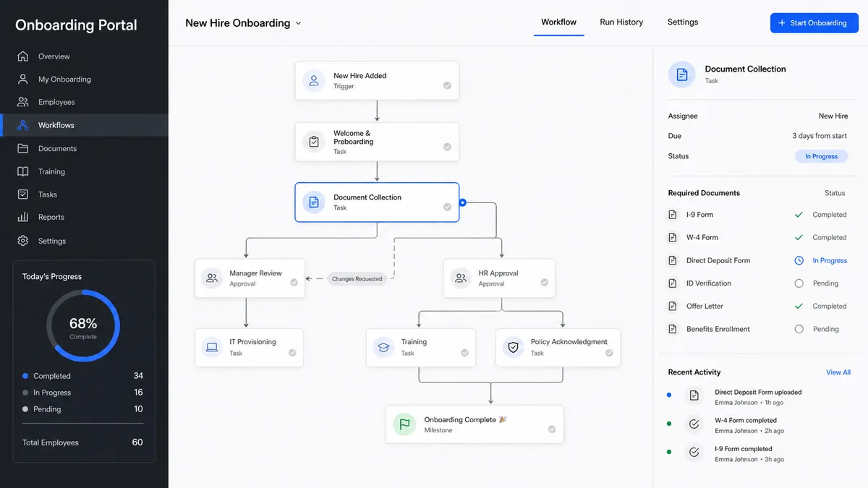Click the Welcome & Preboarding clipboard icon

(x=314, y=142)
